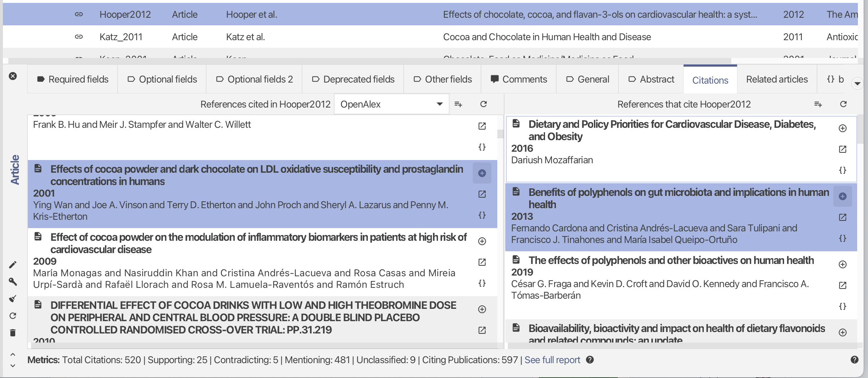Screen dimensions: 868x378
Task: Add all cited references using list-add icon
Action: click(x=458, y=104)
